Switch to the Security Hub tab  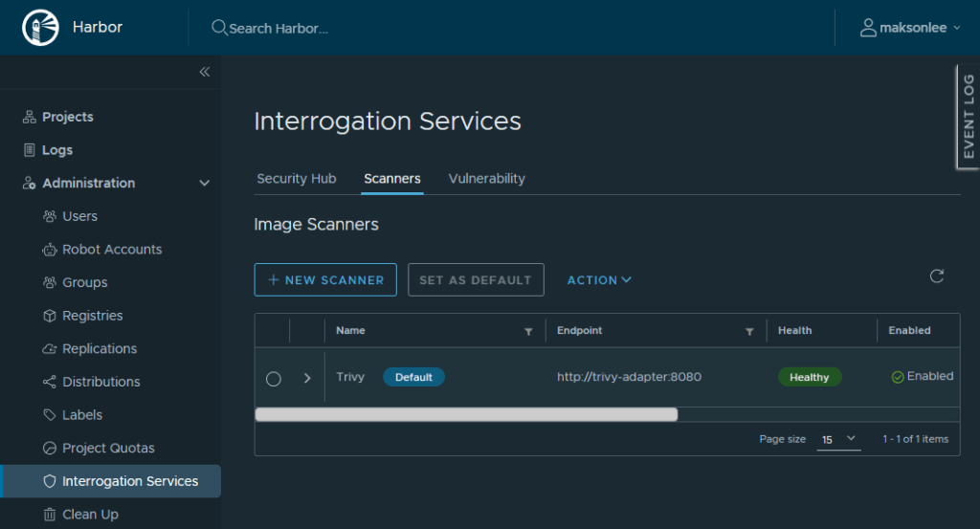(296, 179)
